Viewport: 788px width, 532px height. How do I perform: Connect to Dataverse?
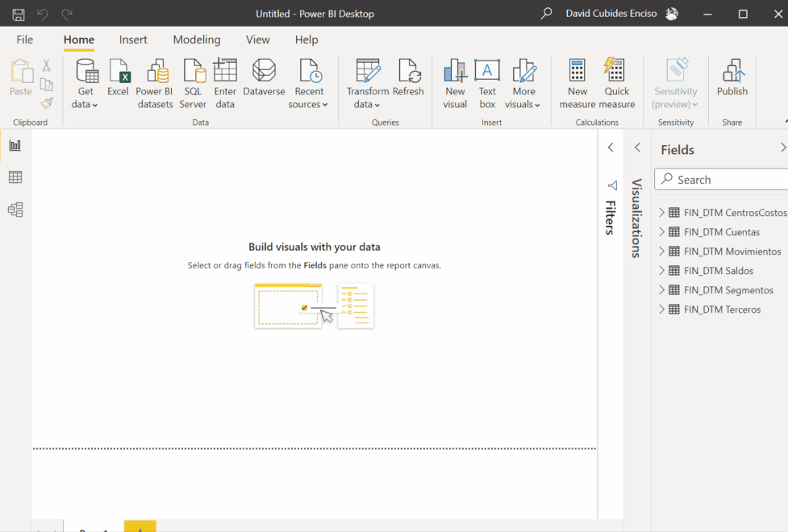tap(264, 78)
